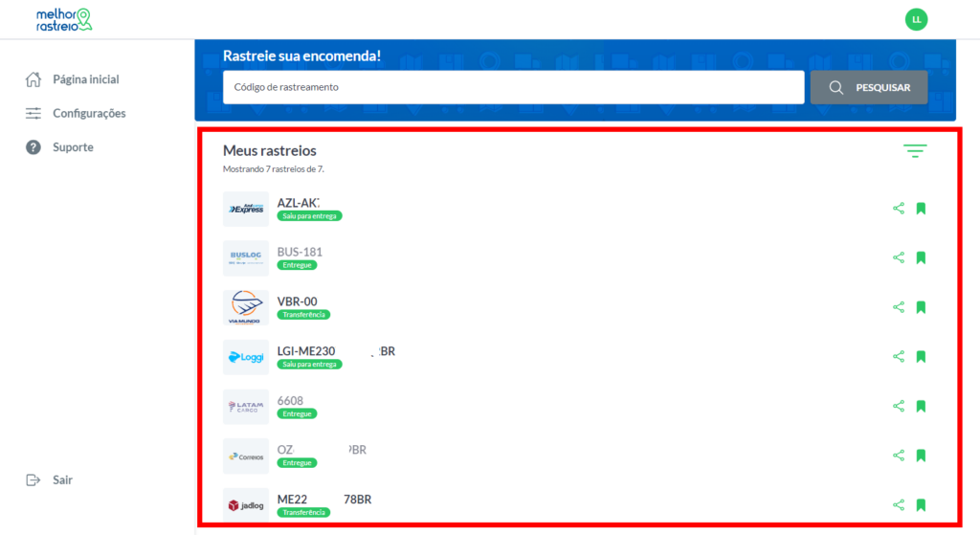Open tracking code ME22…78BR
The width and height of the screenshot is (980, 535).
[x=324, y=500]
